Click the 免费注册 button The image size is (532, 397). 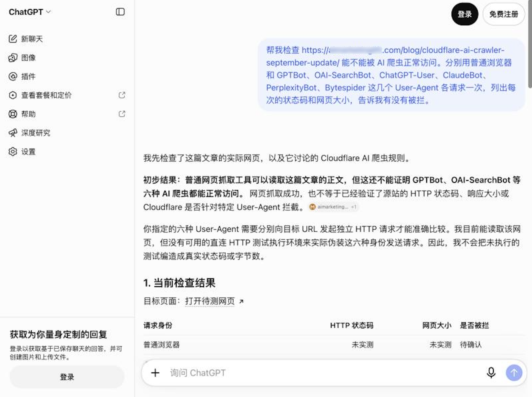(504, 14)
